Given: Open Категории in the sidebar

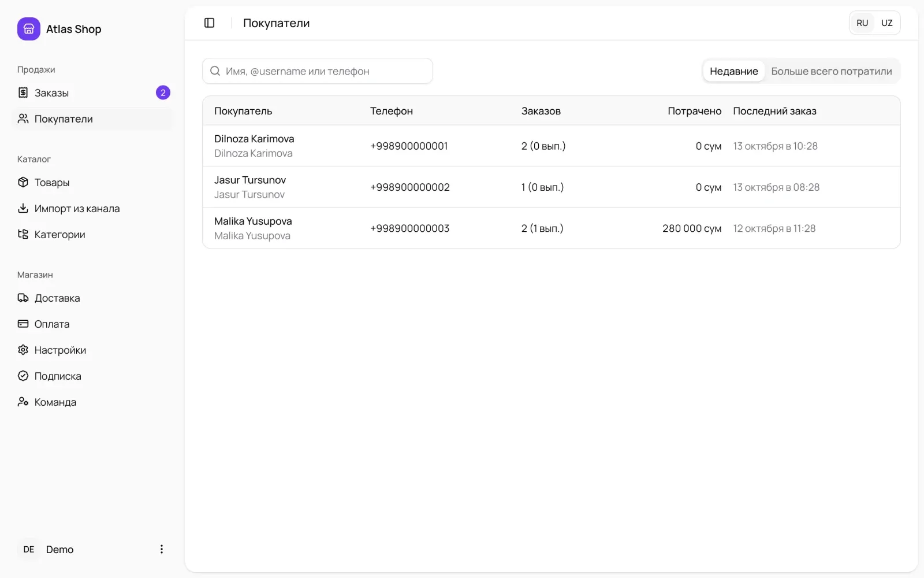Looking at the screenshot, I should click(x=92, y=234).
